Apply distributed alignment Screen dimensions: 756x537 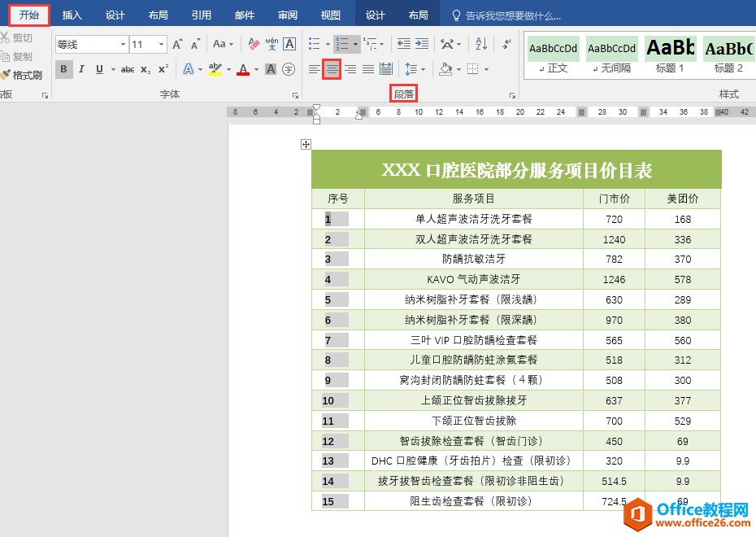[x=386, y=69]
